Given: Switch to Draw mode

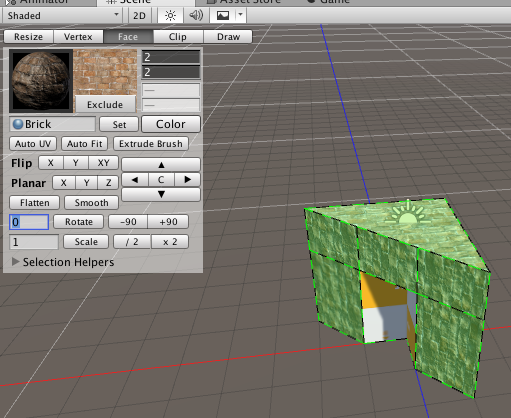Looking at the screenshot, I should pos(228,37).
